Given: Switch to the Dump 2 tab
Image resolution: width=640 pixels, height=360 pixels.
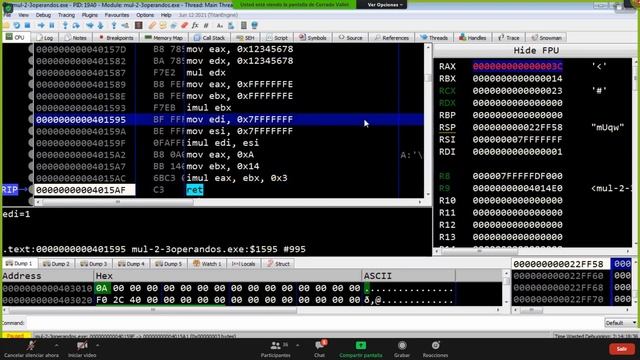Looking at the screenshot, I should pyautogui.click(x=56, y=264).
